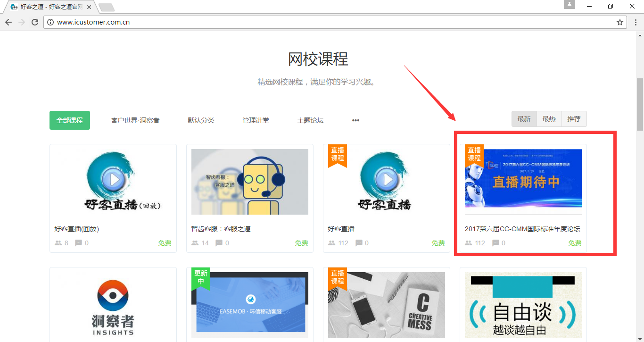Play the 好客直播(回放) video thumbnail
Image resolution: width=644 pixels, height=342 pixels.
coord(113,179)
